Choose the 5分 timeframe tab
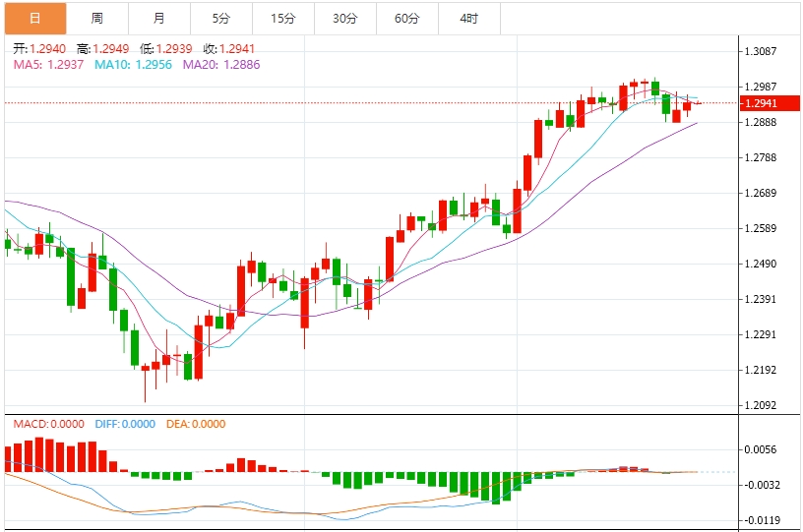This screenshot has height=532, width=803. click(x=220, y=19)
